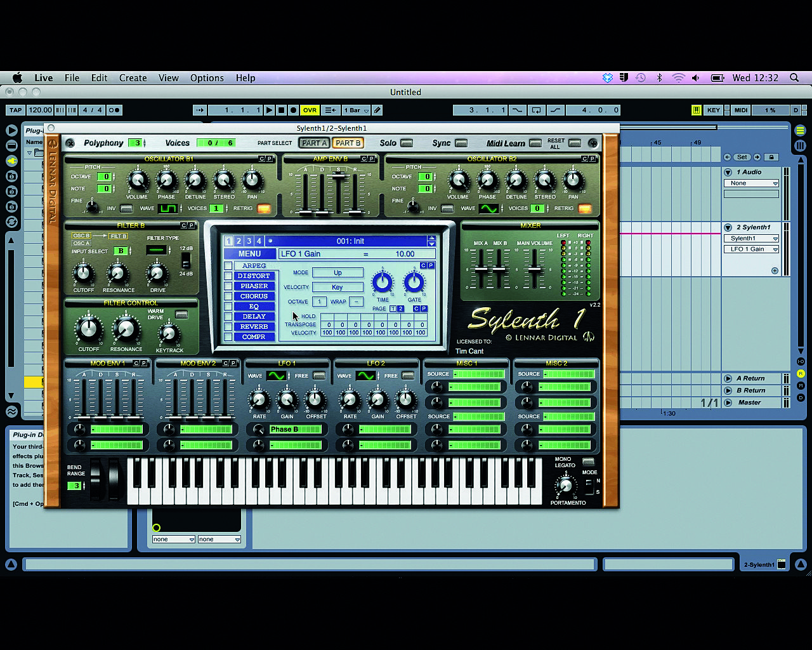Open the 1 Bar quantization menu
The image size is (812, 650).
(x=355, y=110)
